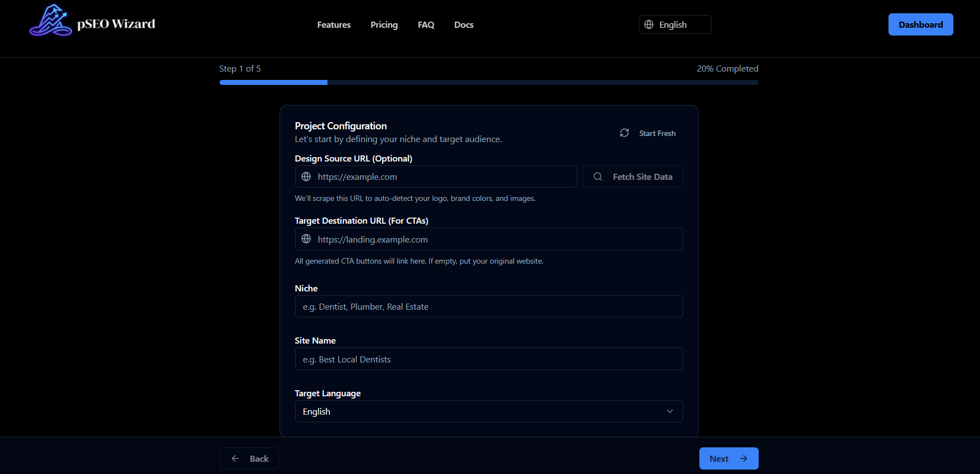Open the Docs navigation link
Screen dimensions: 980x474
(x=464, y=25)
